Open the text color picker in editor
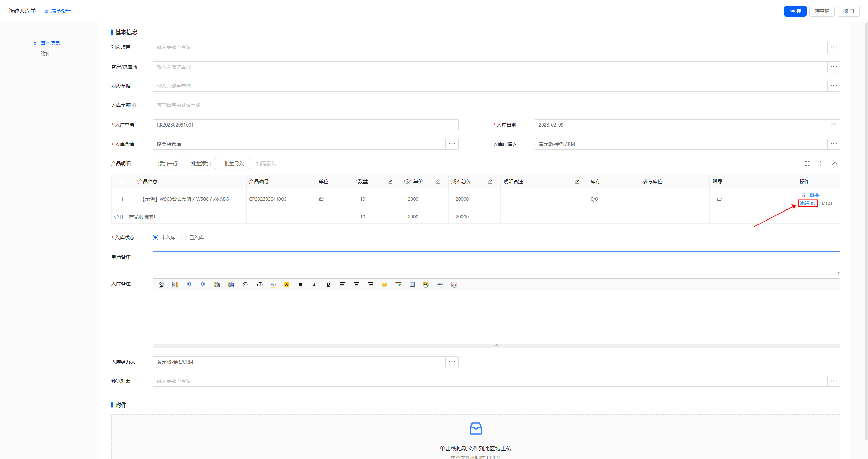The height and width of the screenshot is (459, 868). pyautogui.click(x=273, y=285)
